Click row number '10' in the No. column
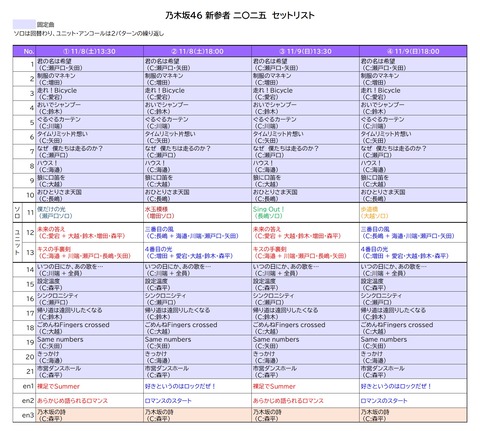Image resolution: width=480 pixels, height=431 pixels. click(x=30, y=195)
